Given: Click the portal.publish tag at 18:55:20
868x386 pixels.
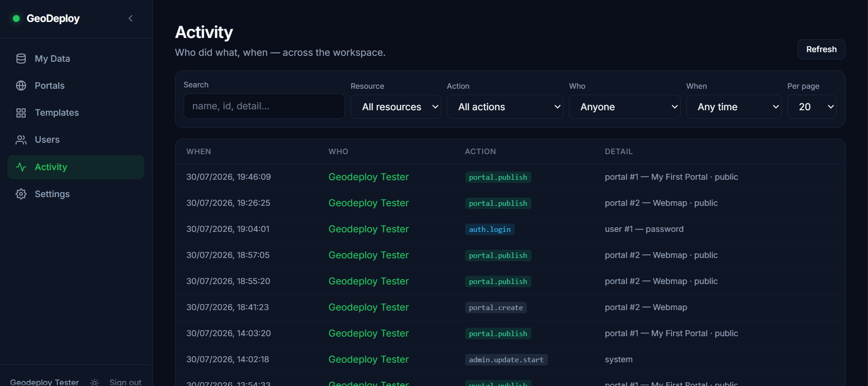Looking at the screenshot, I should 498,281.
